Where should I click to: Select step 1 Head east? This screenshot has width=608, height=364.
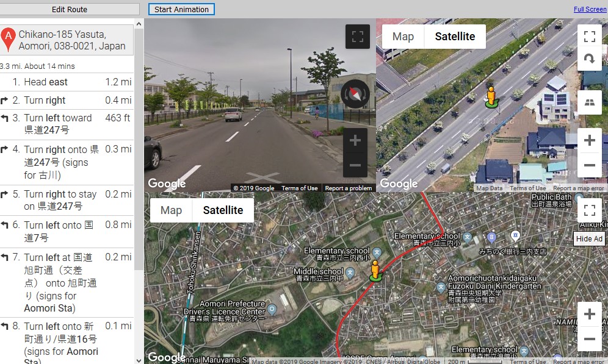coord(67,82)
